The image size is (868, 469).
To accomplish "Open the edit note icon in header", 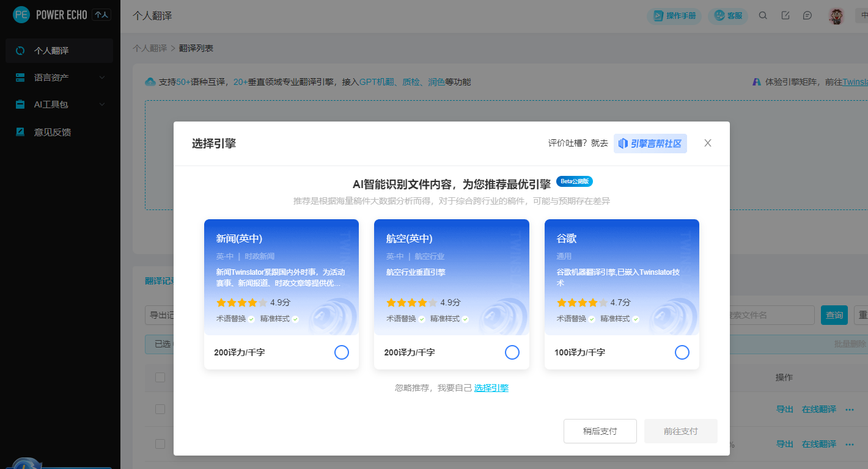I will point(785,16).
